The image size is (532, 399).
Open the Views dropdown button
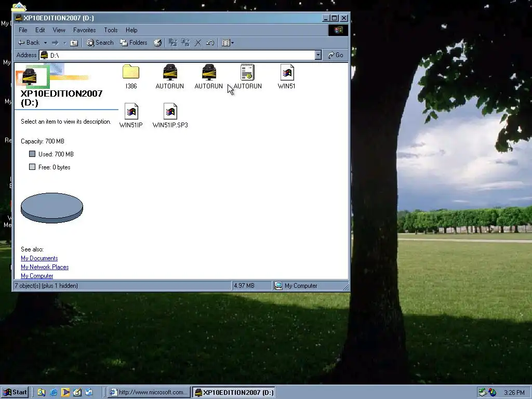coord(228,43)
